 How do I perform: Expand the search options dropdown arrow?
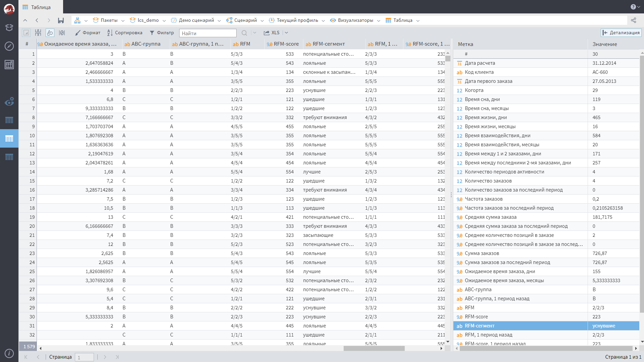pyautogui.click(x=254, y=33)
